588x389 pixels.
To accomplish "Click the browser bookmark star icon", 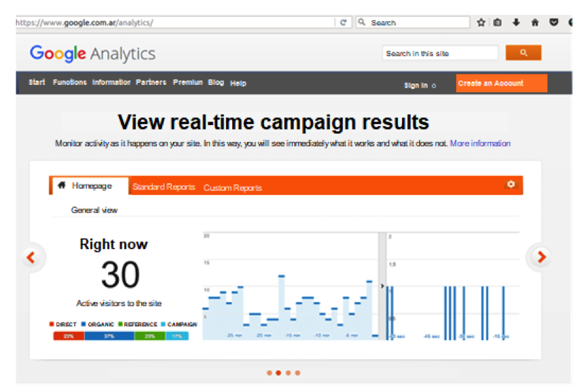I will (481, 22).
